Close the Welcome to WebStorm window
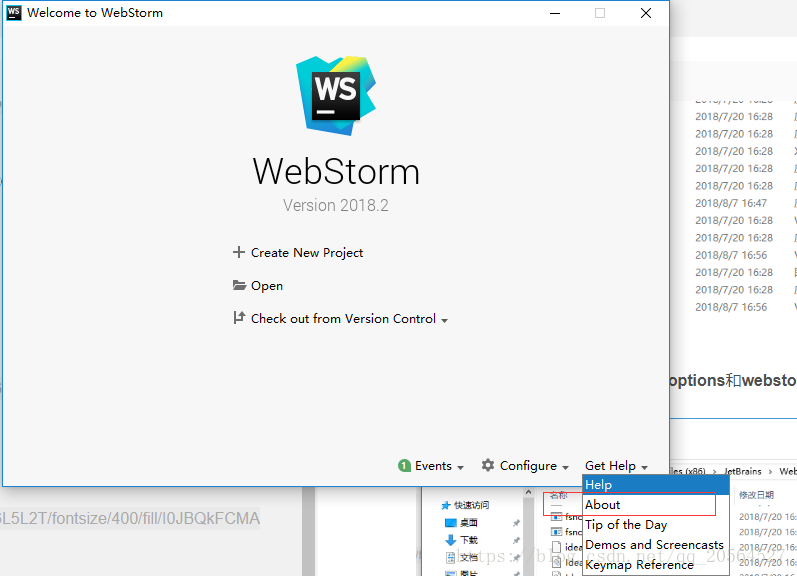Viewport: 797px width, 576px height. [646, 13]
